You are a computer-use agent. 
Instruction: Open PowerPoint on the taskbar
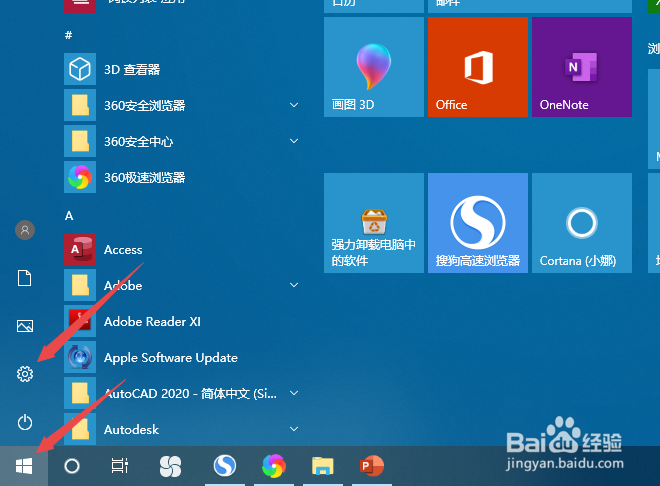coord(372,466)
